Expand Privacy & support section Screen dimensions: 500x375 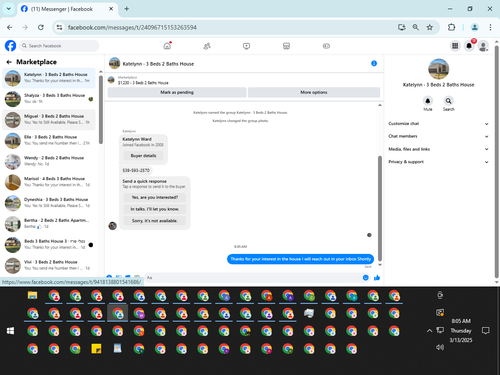click(438, 162)
